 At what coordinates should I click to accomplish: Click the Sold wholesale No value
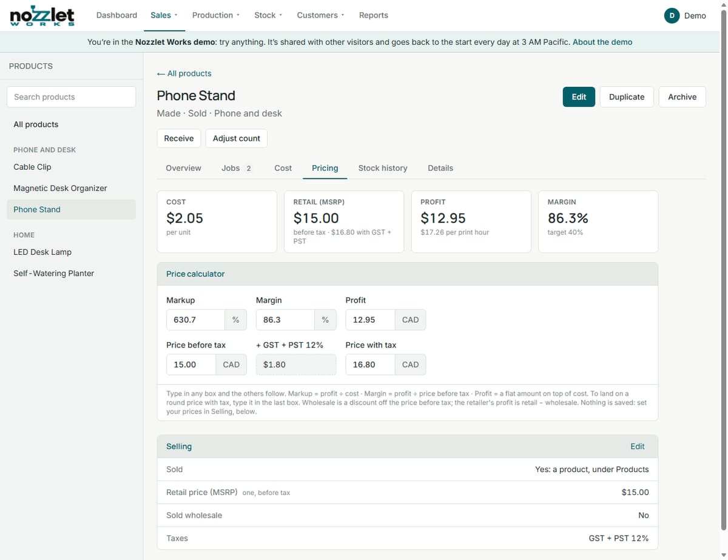click(x=644, y=515)
